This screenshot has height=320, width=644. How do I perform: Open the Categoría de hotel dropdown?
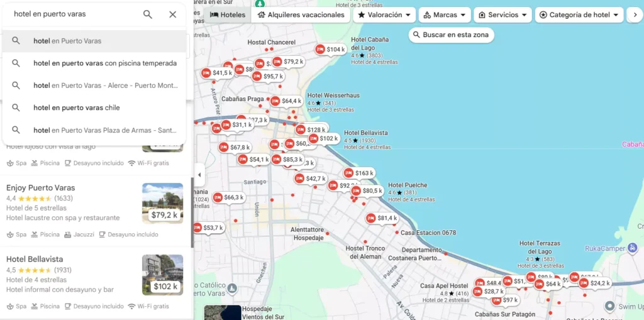[x=579, y=15]
